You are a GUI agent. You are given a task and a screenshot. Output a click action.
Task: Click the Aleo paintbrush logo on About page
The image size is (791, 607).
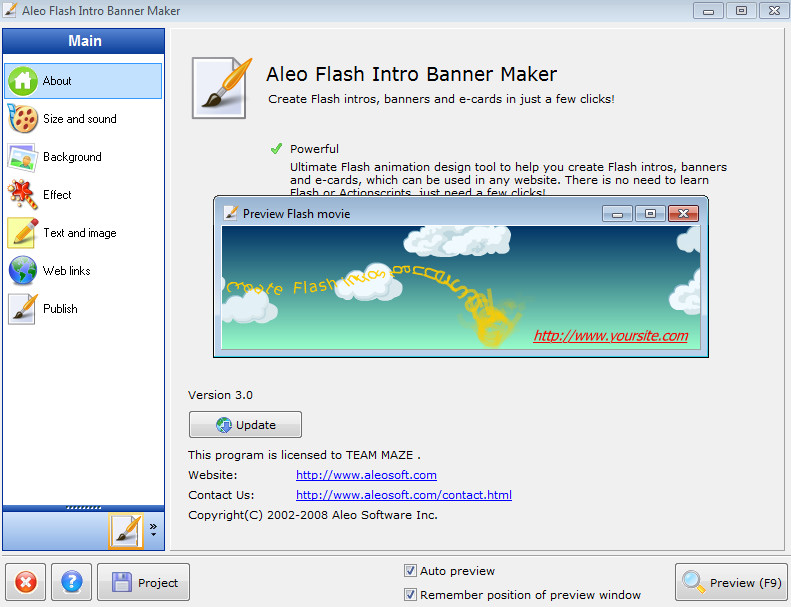tap(221, 88)
